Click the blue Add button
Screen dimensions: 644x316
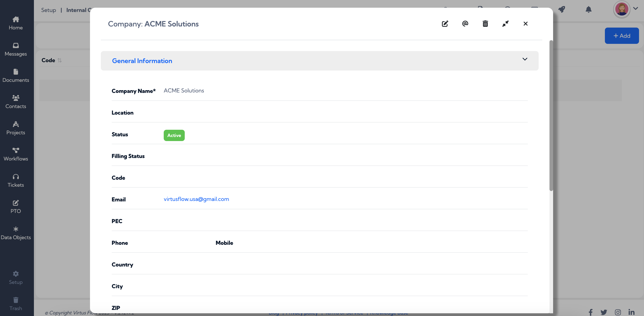click(x=622, y=36)
